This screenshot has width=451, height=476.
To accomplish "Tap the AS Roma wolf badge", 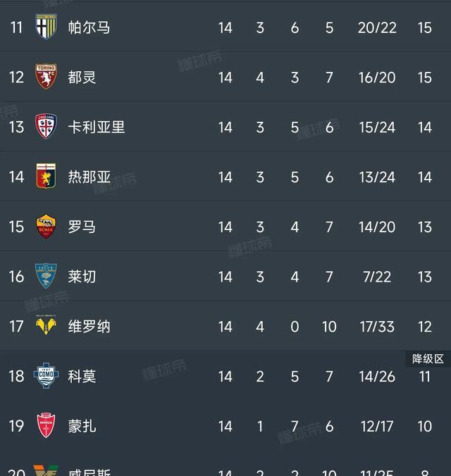I will coord(46,226).
